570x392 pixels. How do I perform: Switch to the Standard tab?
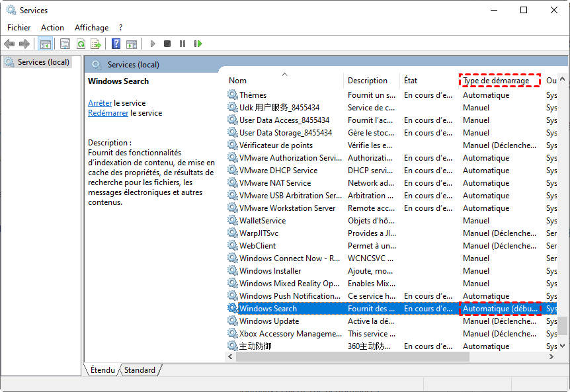coord(140,370)
